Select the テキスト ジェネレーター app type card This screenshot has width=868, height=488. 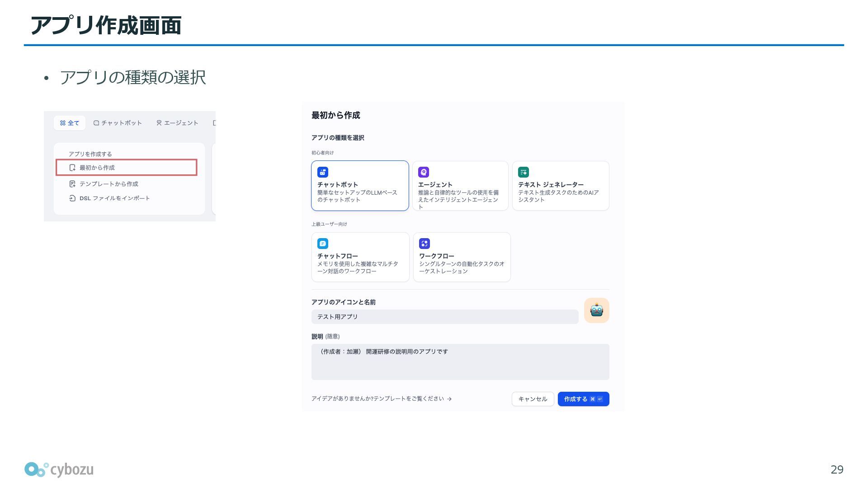pos(561,186)
